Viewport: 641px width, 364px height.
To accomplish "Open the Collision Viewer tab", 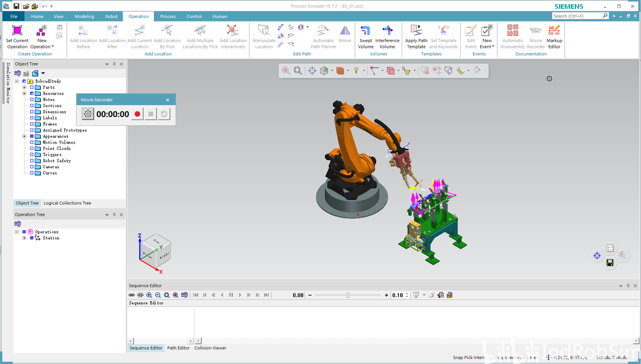I will click(x=210, y=348).
